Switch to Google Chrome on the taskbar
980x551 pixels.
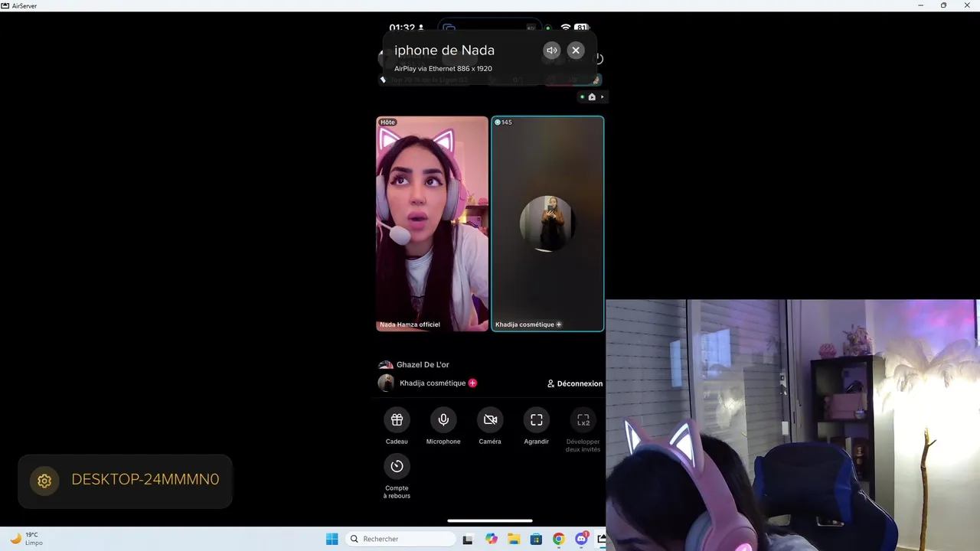tap(559, 539)
